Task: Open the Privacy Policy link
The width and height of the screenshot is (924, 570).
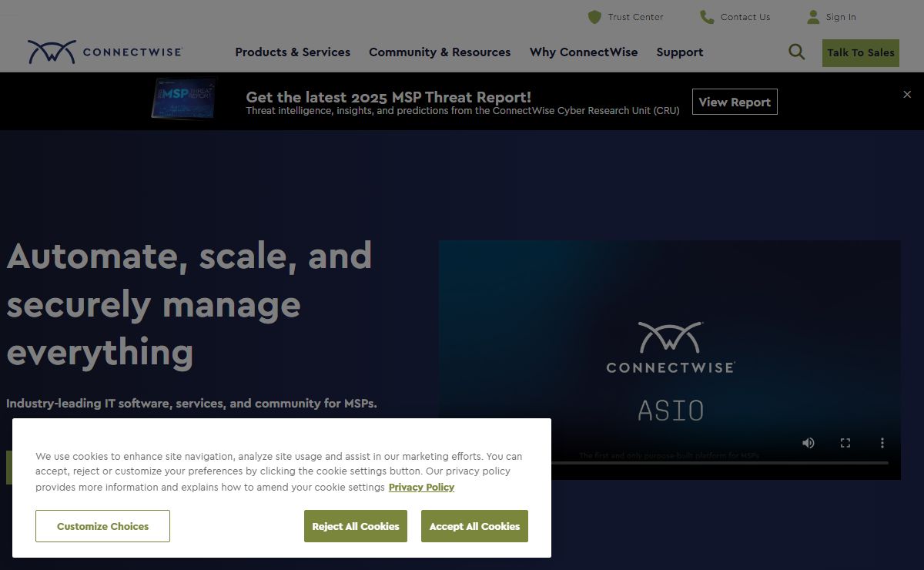Action: click(x=421, y=487)
